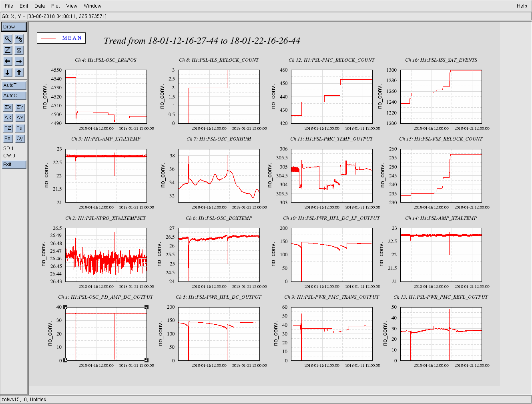
Task: Select the magnifier zoom tool
Action: coord(8,39)
